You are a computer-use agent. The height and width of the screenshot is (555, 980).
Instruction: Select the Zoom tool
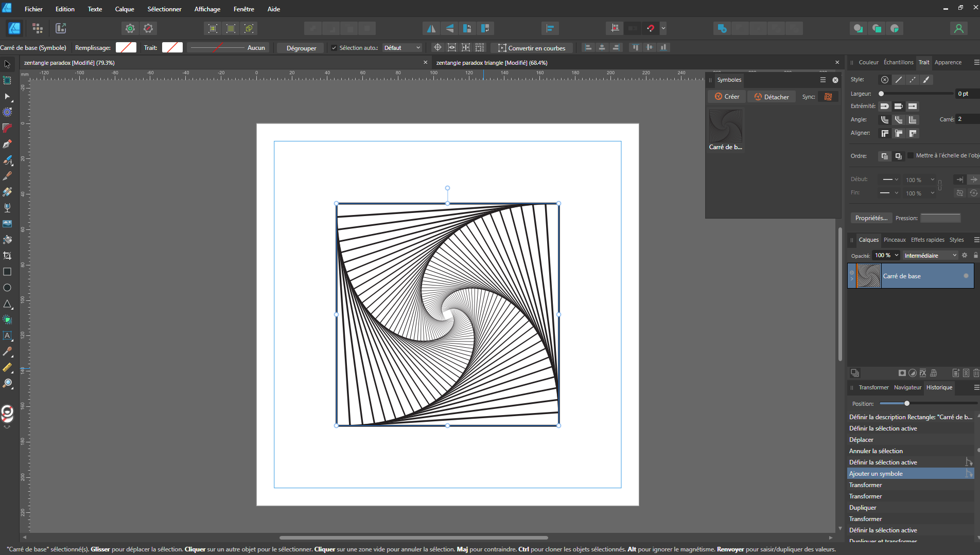point(7,383)
